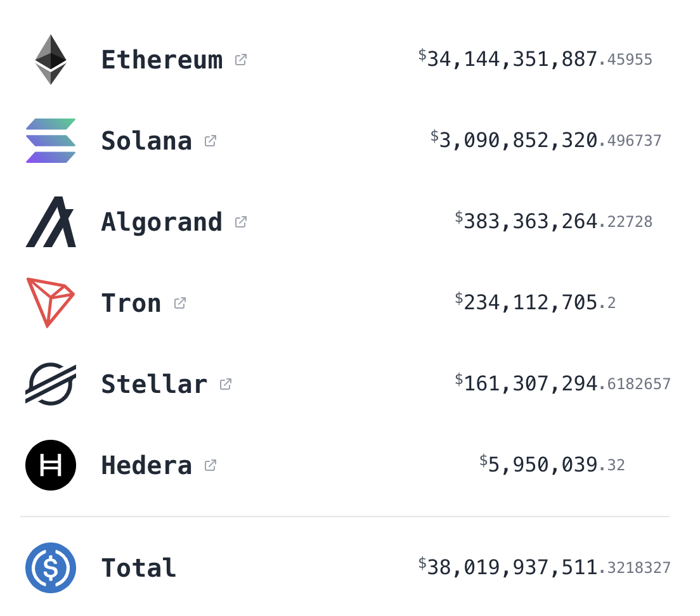Click the Stellar logo
The width and height of the screenshot is (700, 616).
51,384
